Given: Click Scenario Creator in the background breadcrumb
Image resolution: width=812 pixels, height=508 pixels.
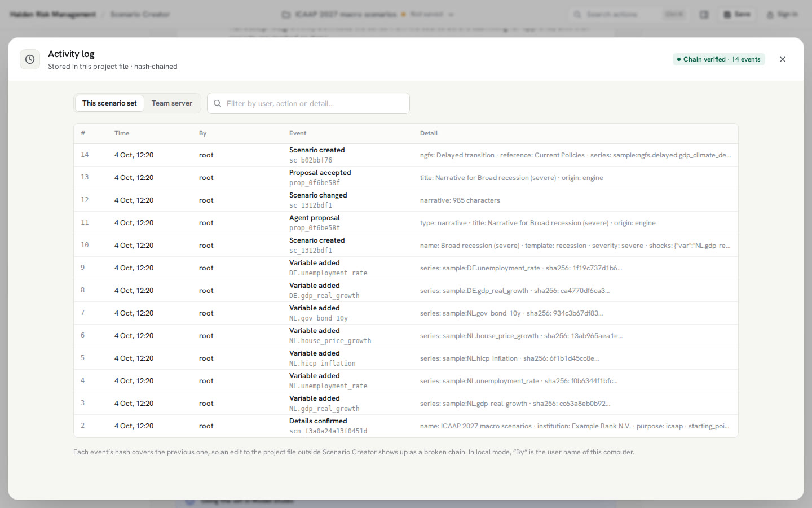Looking at the screenshot, I should (x=140, y=14).
